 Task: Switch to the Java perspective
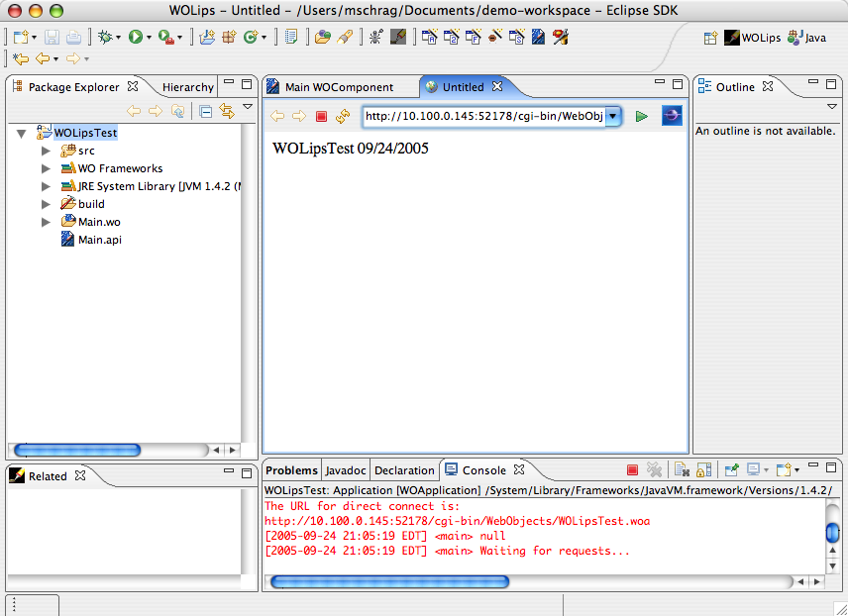point(806,38)
